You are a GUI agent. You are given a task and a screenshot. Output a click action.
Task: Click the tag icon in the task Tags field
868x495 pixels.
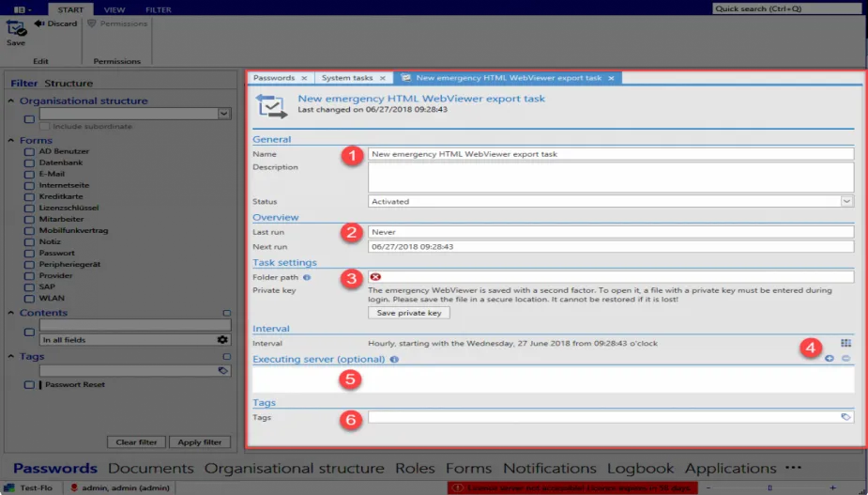click(x=845, y=417)
